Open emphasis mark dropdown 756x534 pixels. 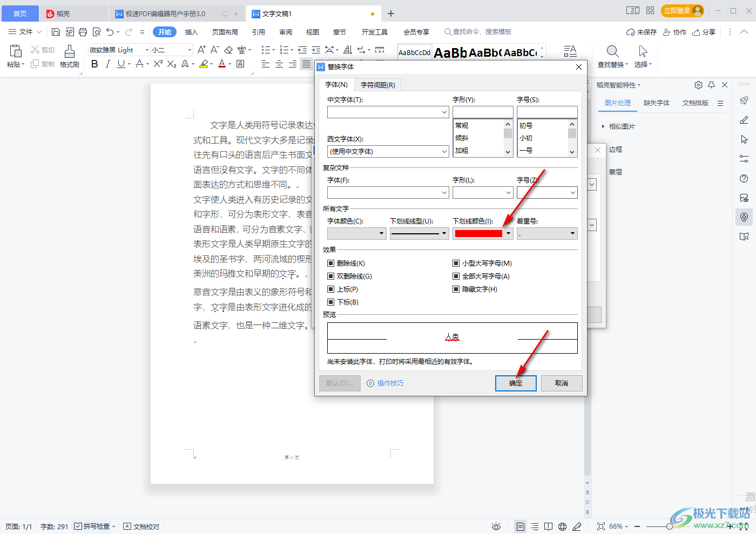coord(547,233)
